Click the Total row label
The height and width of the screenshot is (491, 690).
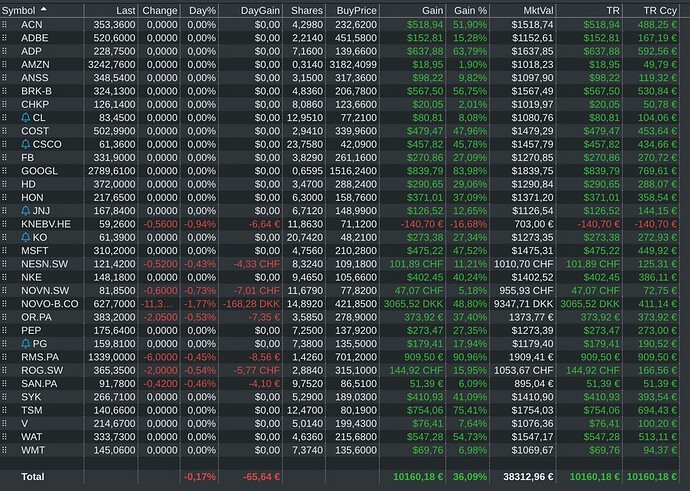(33, 477)
